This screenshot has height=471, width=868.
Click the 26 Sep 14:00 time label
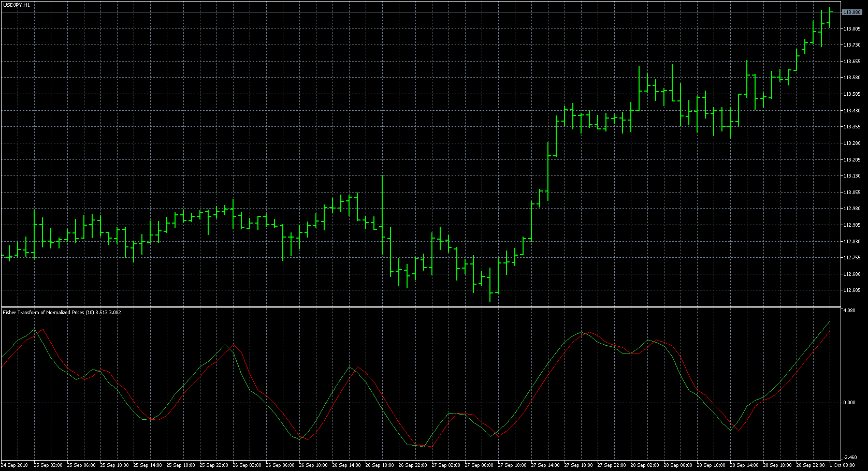click(346, 465)
